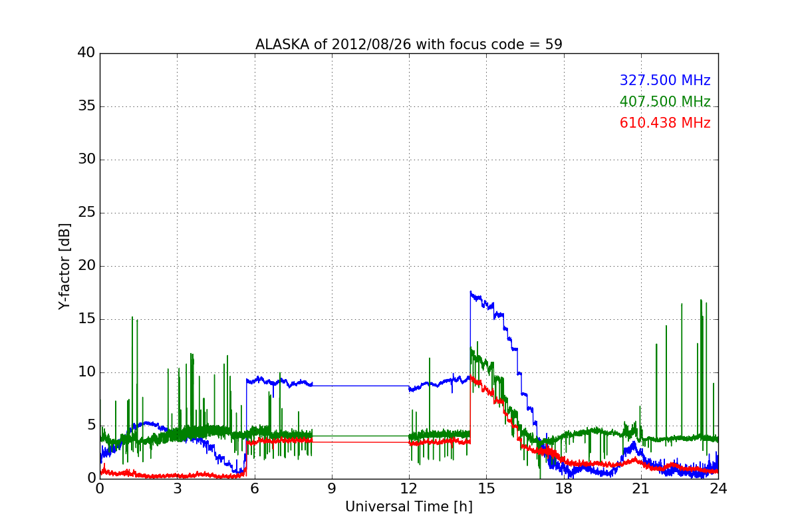
Task: Click y-axis tick label 35
Action: point(86,106)
